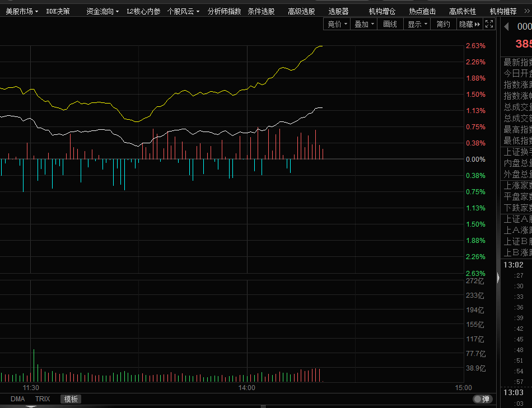Open the 选股器 stock screener
The height and width of the screenshot is (408, 532).
[338, 11]
